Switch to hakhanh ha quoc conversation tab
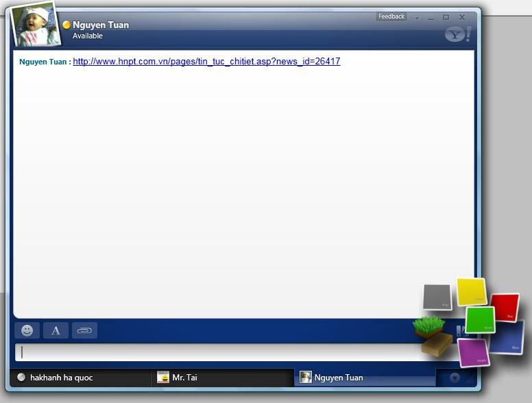The image size is (532, 403). 62,378
